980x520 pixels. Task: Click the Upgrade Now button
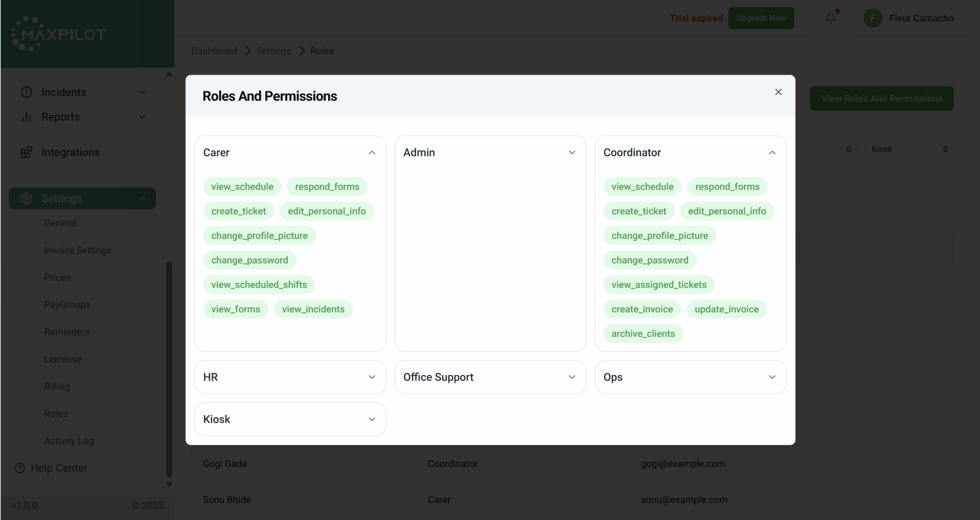[761, 18]
